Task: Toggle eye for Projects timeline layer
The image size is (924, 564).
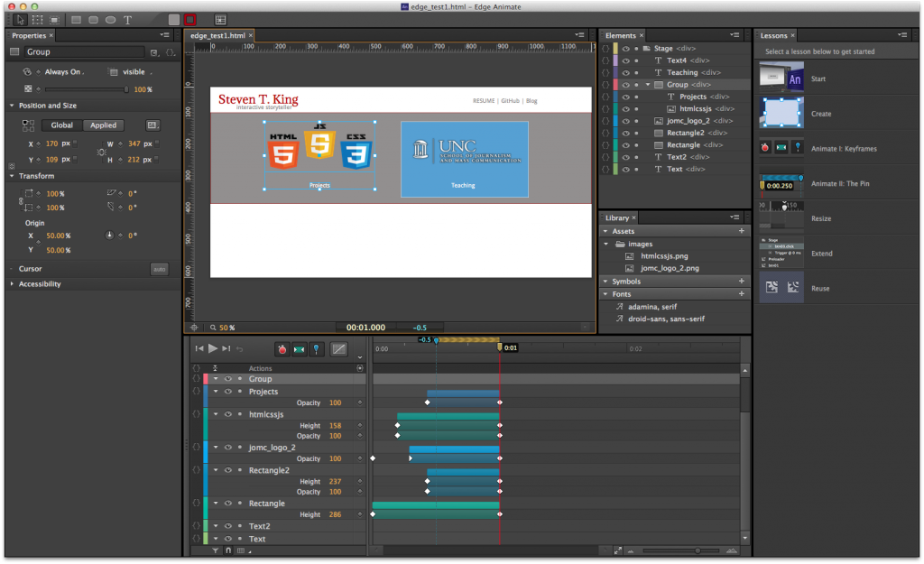Action: pyautogui.click(x=228, y=392)
